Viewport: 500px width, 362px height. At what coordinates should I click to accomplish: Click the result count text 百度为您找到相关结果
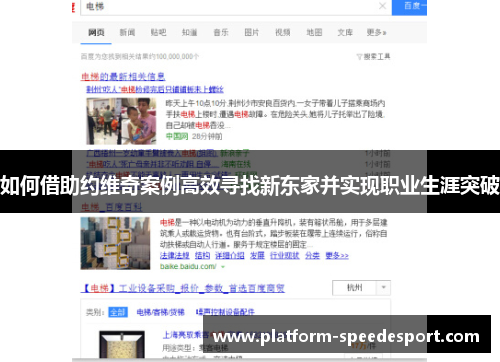(140, 57)
